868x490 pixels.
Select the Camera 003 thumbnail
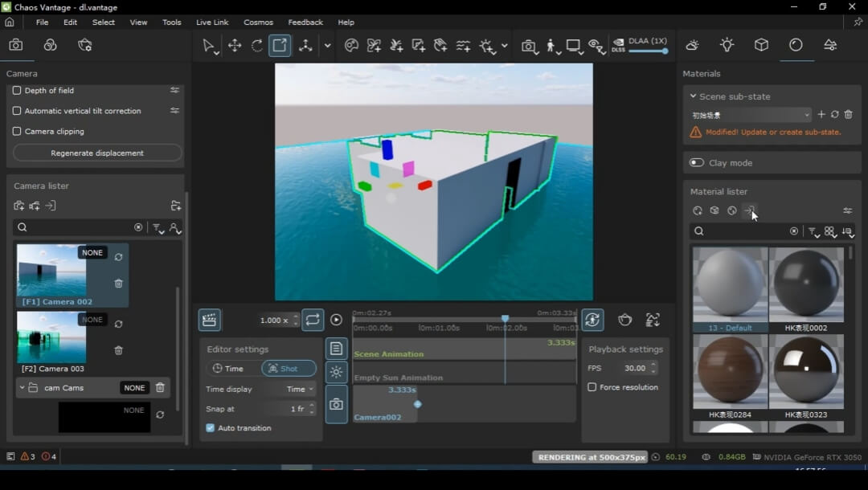[x=51, y=337]
